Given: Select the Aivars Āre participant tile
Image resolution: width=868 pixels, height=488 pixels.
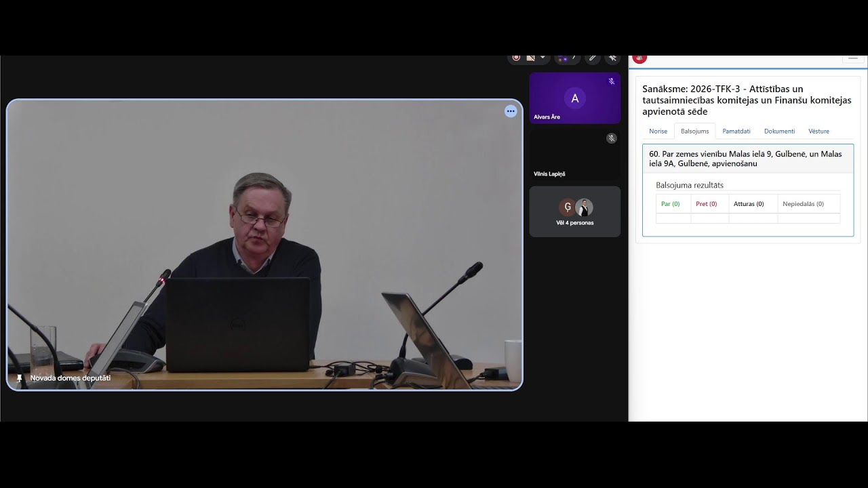Looking at the screenshot, I should pos(575,98).
